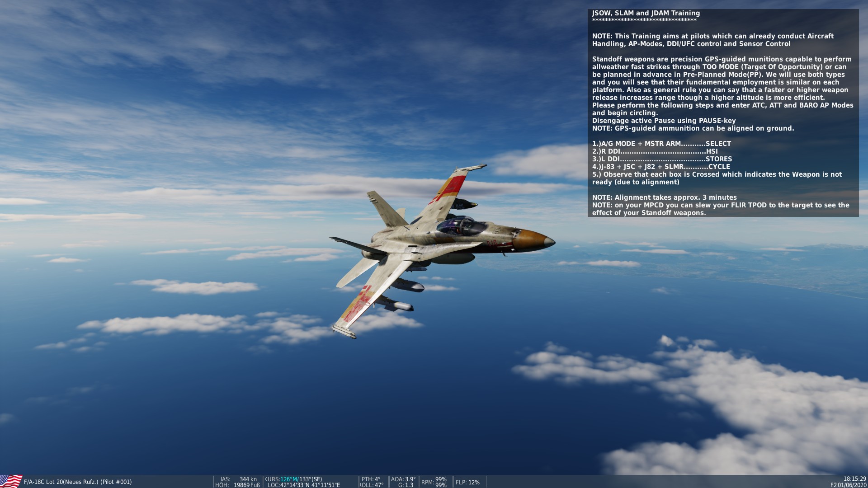The image size is (868, 488).
Task: Click the G 1.3 load readout
Action: (x=406, y=485)
